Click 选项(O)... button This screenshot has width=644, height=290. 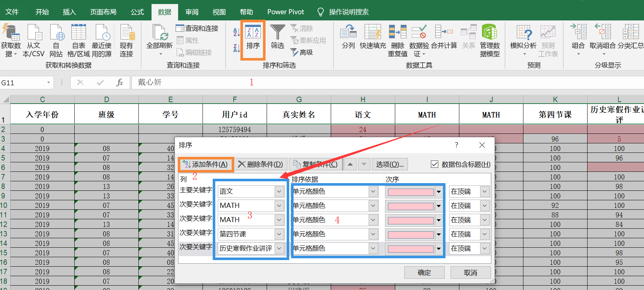click(390, 165)
